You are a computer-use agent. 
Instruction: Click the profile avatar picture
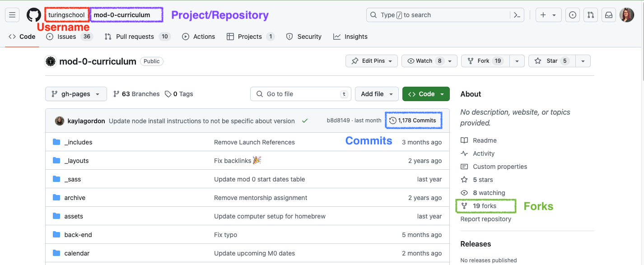click(627, 14)
